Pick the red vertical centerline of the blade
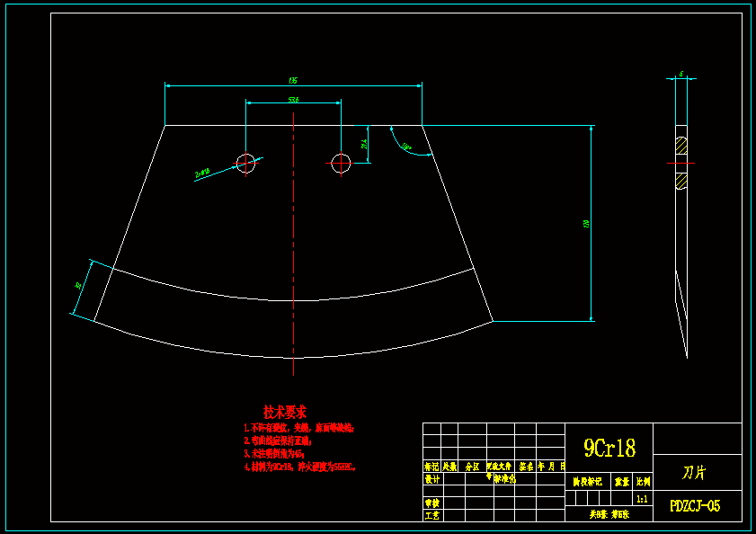The height and width of the screenshot is (534, 756). pos(293,244)
